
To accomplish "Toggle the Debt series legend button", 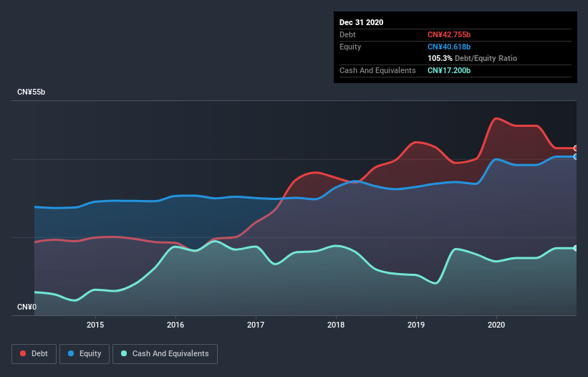I will [34, 354].
